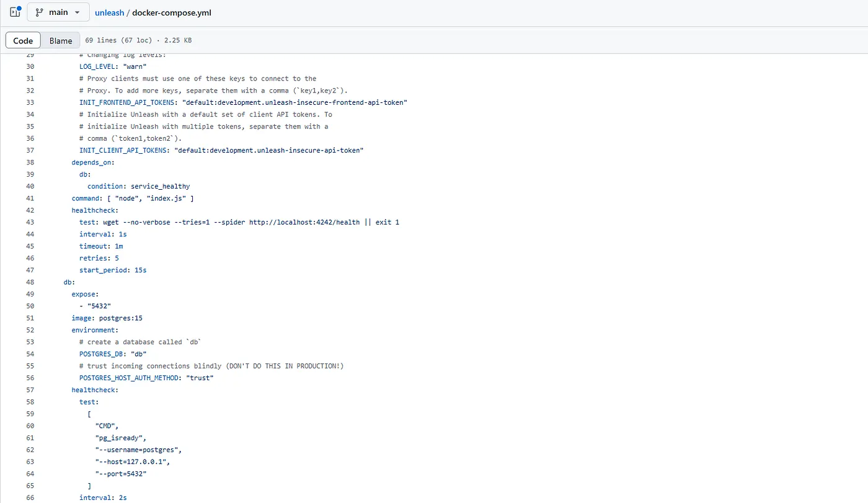Click the localhost:4242/health URL in code

click(x=304, y=222)
